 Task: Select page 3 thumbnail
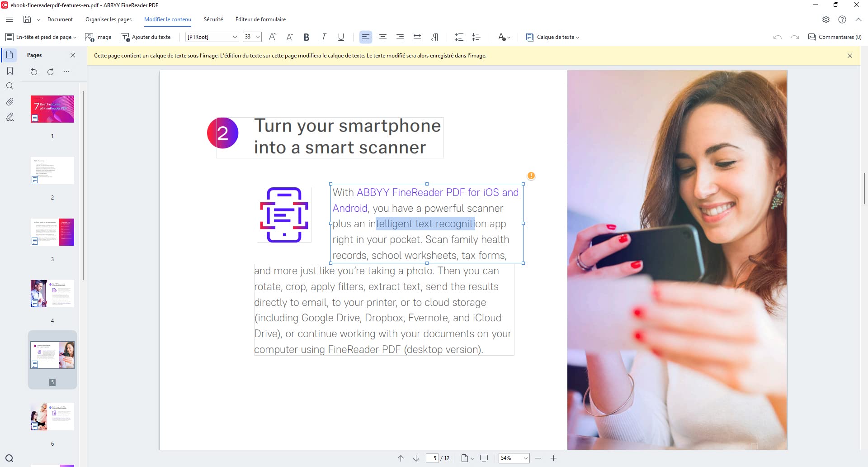tap(52, 232)
